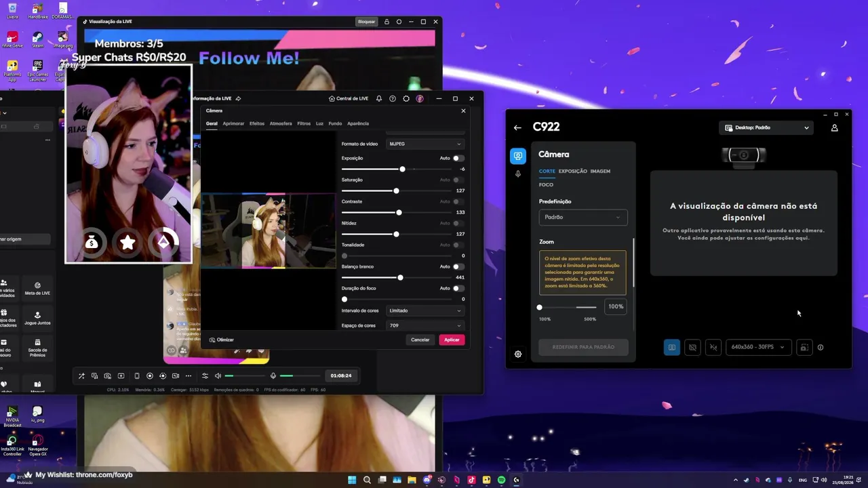Viewport: 868px width, 488px height.
Task: Open the notifications bell in the LIVE window
Action: click(x=379, y=98)
